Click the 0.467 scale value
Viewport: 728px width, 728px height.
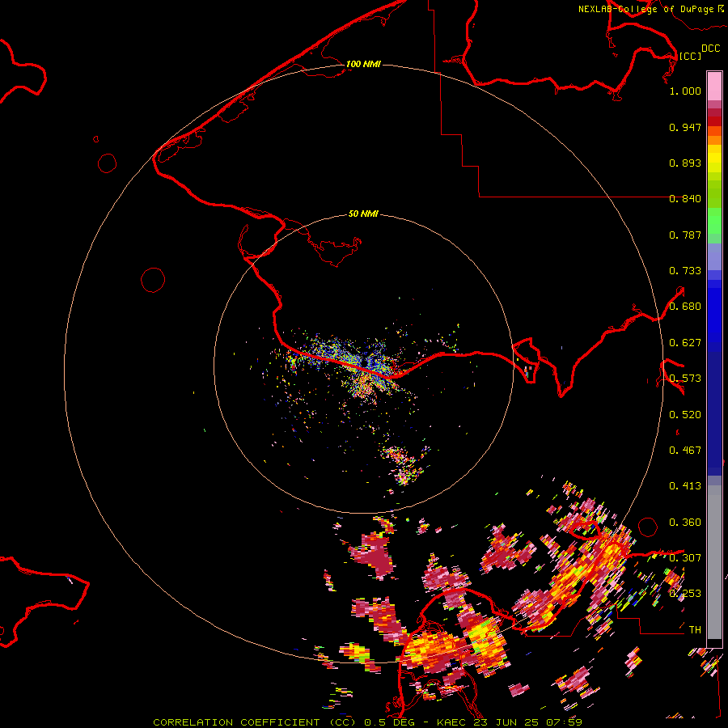click(685, 451)
